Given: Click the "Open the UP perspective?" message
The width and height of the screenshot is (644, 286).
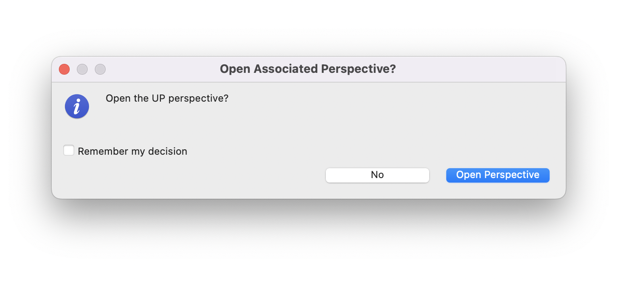Looking at the screenshot, I should pos(167,98).
